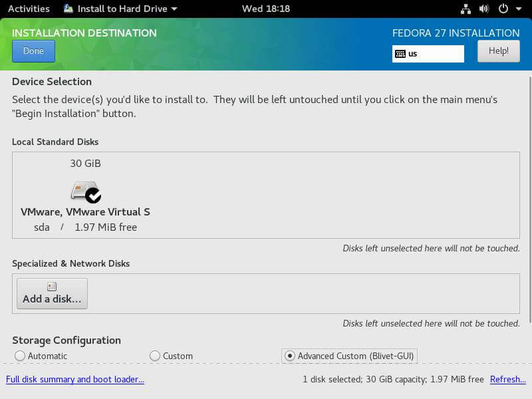Click the Specialized & Network Disks heading
This screenshot has width=532, height=399.
click(71, 263)
